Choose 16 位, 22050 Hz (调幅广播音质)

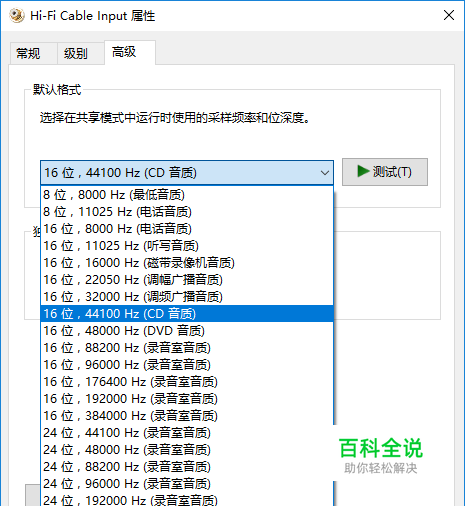187,280
